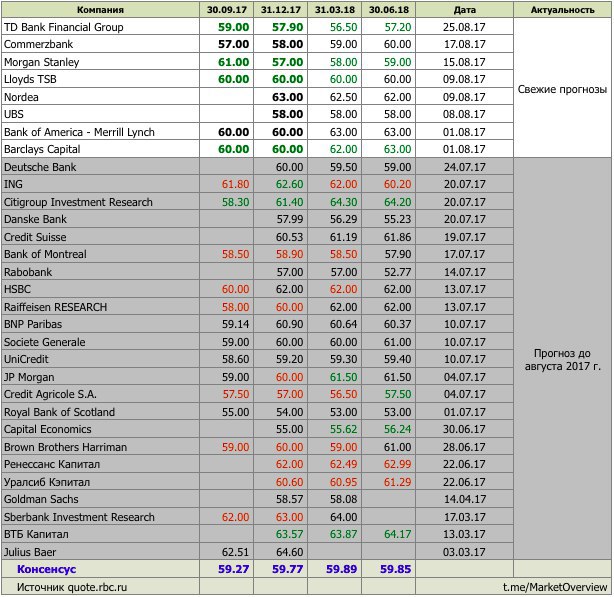
Task: Click the Barclays Capital company name
Action: pos(42,150)
